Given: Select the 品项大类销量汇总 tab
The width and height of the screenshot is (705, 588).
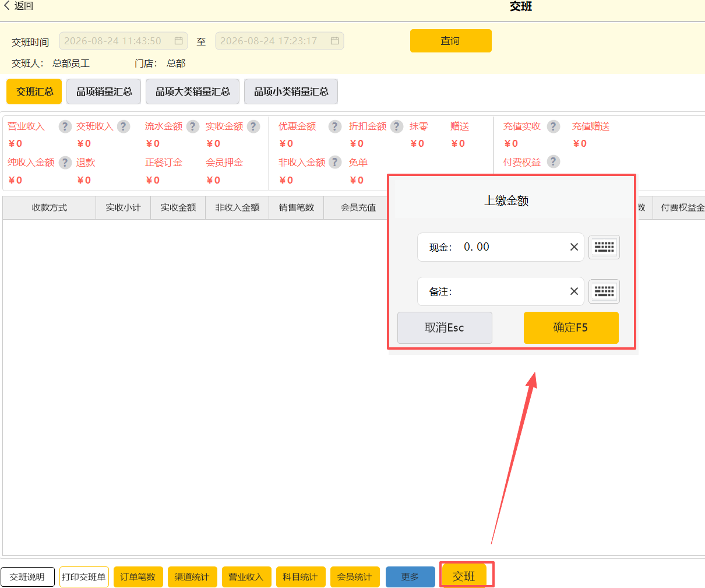Looking at the screenshot, I should coord(192,91).
